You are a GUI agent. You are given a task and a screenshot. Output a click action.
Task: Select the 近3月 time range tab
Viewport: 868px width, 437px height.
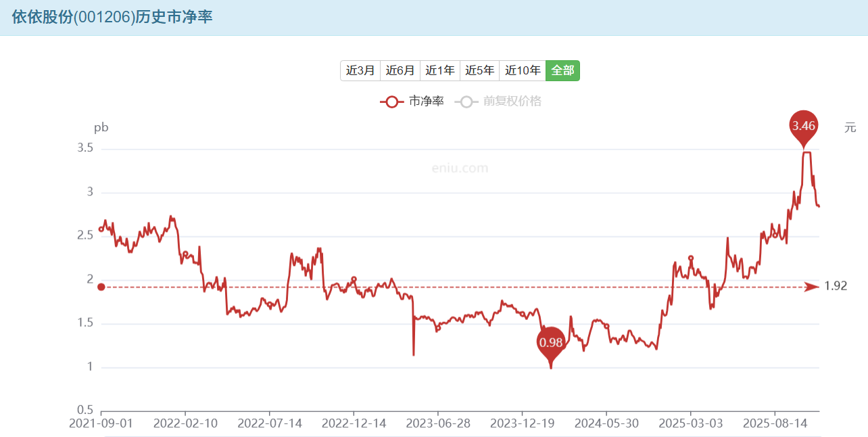[x=360, y=70]
